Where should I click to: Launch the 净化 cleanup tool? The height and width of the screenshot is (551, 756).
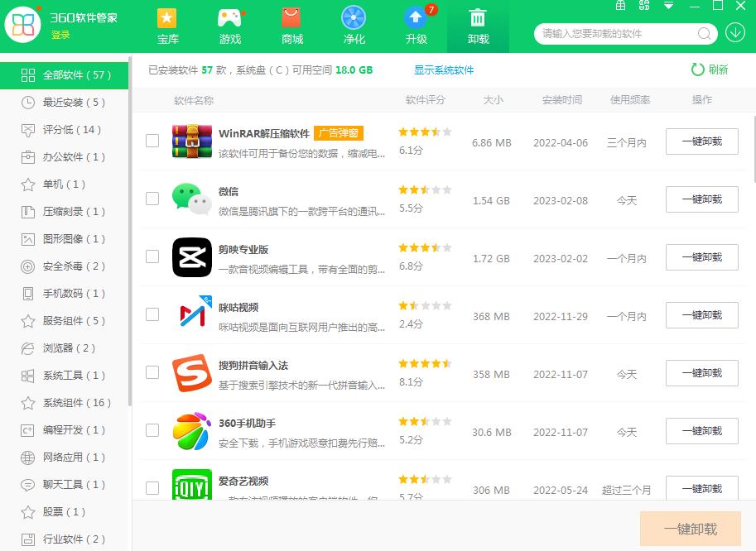[x=354, y=26]
